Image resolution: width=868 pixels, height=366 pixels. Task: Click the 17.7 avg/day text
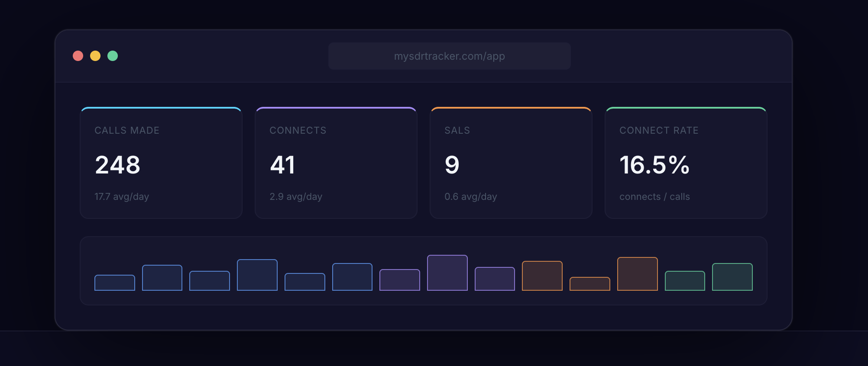[x=122, y=196]
